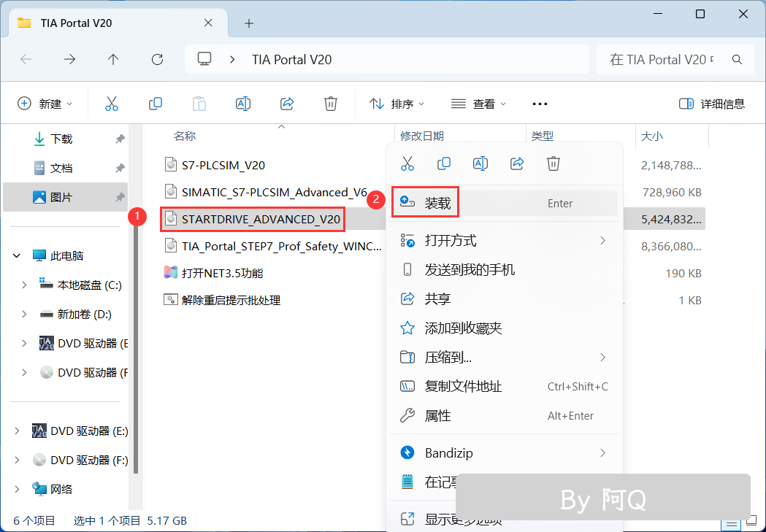This screenshot has height=532, width=766.
Task: Select the S7-PLCSIM_V20 file
Action: (x=223, y=166)
